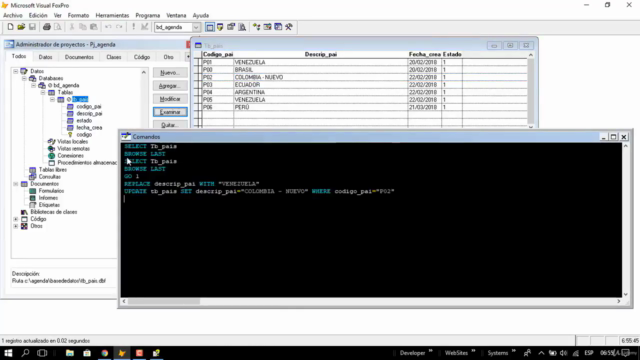Collapse the Tablas tree node

[x=43, y=92]
